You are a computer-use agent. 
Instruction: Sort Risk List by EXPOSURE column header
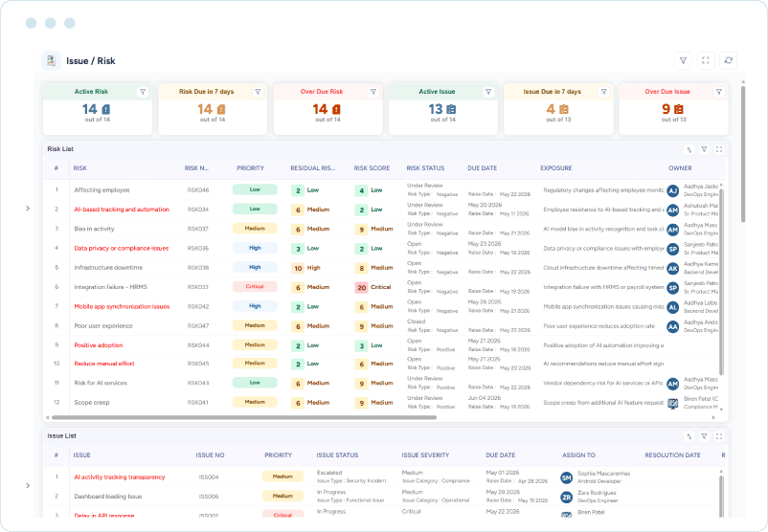tap(556, 167)
